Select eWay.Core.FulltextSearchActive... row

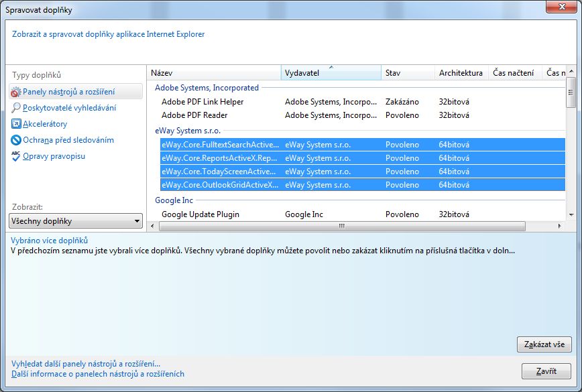pos(363,145)
